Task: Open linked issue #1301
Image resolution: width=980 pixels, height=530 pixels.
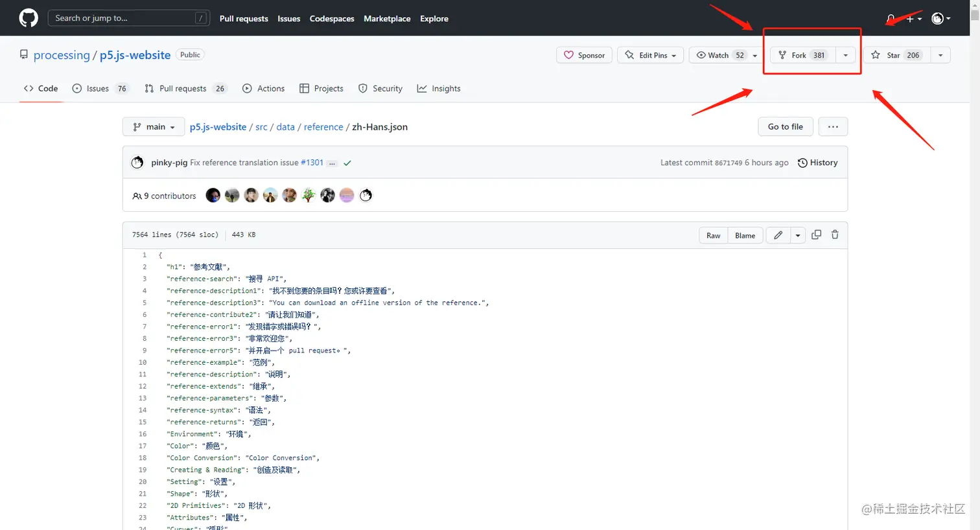Action: click(312, 163)
